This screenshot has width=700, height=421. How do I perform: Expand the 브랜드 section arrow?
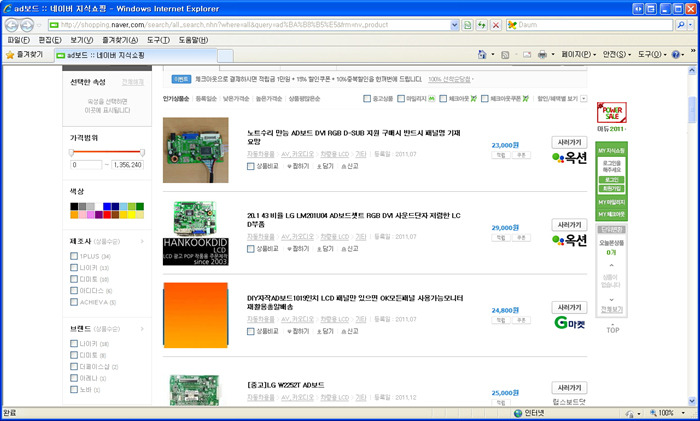pyautogui.click(x=142, y=329)
